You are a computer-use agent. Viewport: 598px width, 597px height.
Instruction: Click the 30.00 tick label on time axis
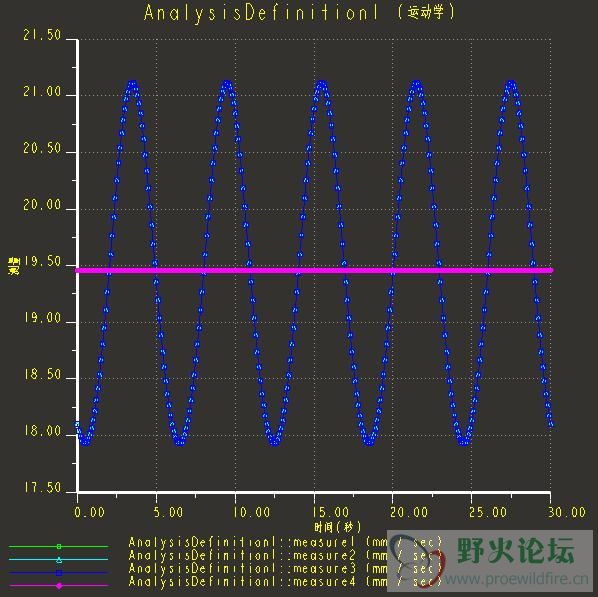[567, 512]
